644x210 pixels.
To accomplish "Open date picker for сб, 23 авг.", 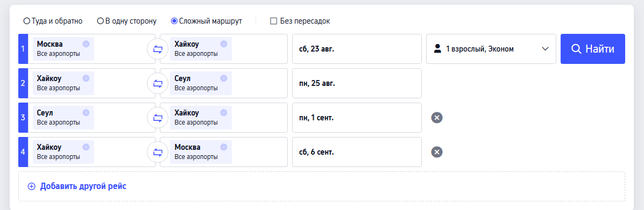I will tap(357, 49).
